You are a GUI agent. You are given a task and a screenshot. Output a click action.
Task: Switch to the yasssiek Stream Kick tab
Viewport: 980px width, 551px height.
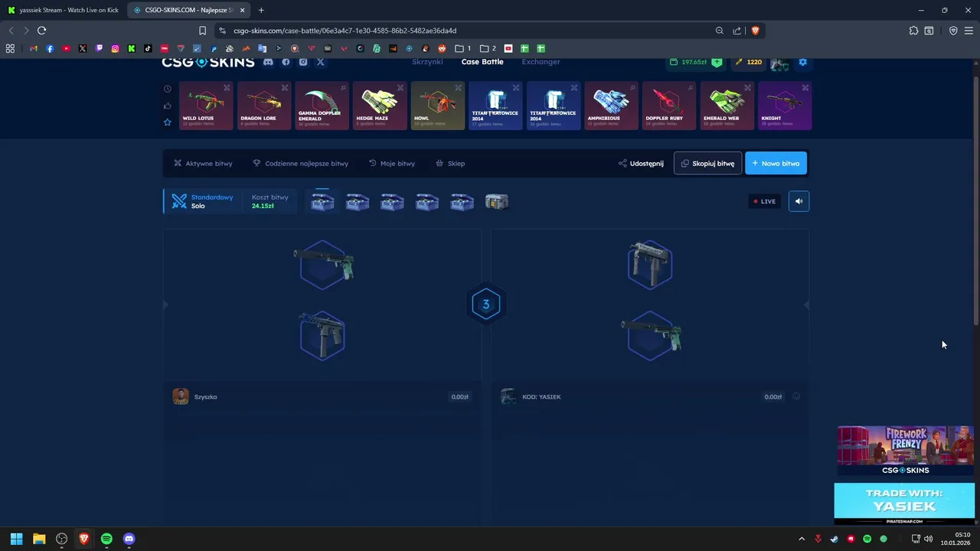tap(63, 10)
